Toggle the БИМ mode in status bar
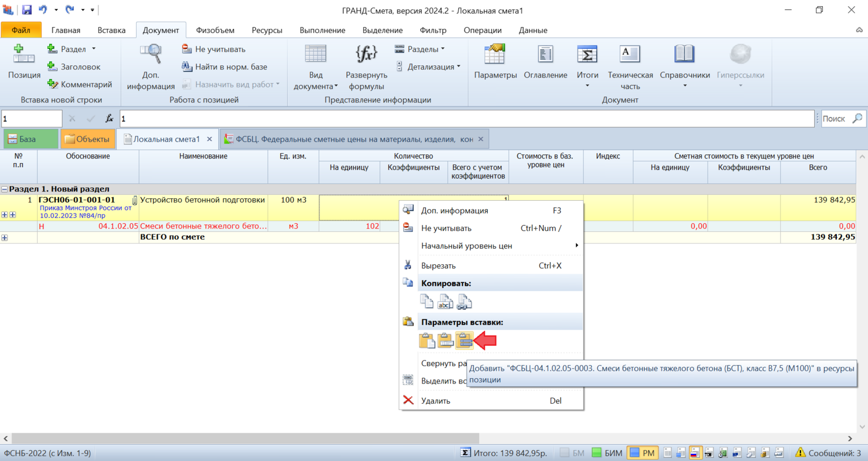The height and width of the screenshot is (461, 868). pos(607,453)
